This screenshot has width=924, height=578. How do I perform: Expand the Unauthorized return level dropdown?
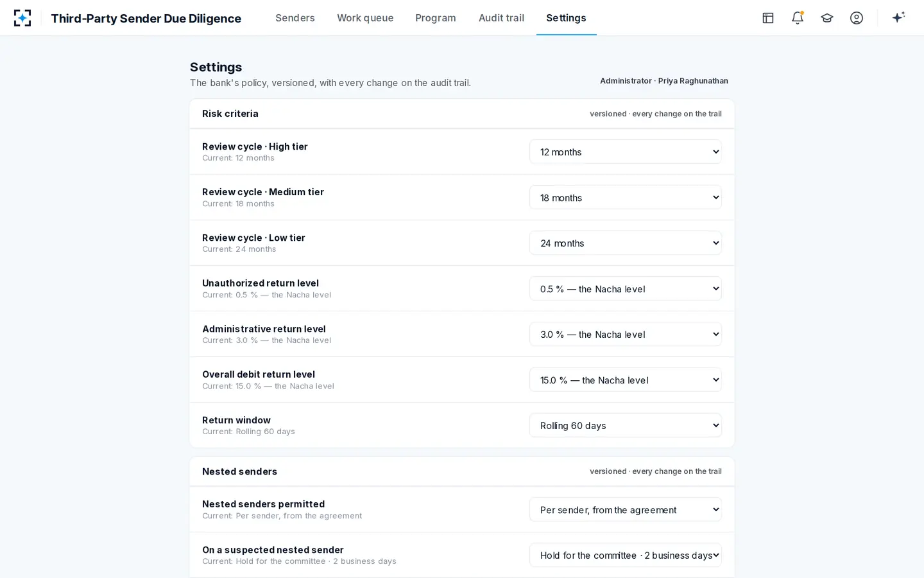coord(626,288)
